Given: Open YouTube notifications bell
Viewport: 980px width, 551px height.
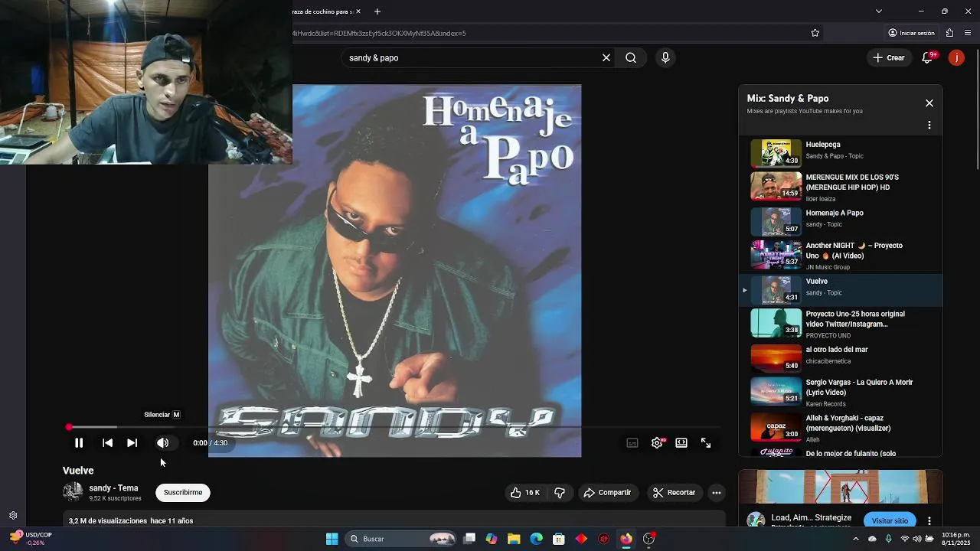Looking at the screenshot, I should 927,57.
